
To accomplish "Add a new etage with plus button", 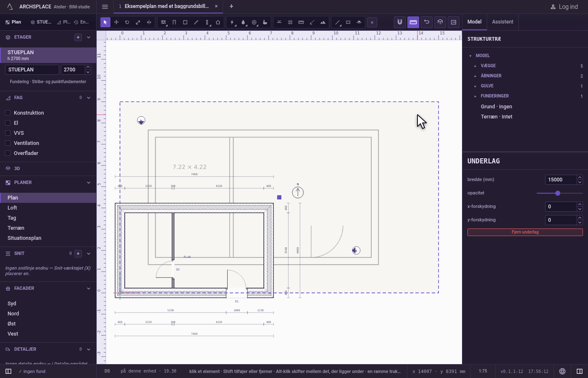I will click(78, 37).
